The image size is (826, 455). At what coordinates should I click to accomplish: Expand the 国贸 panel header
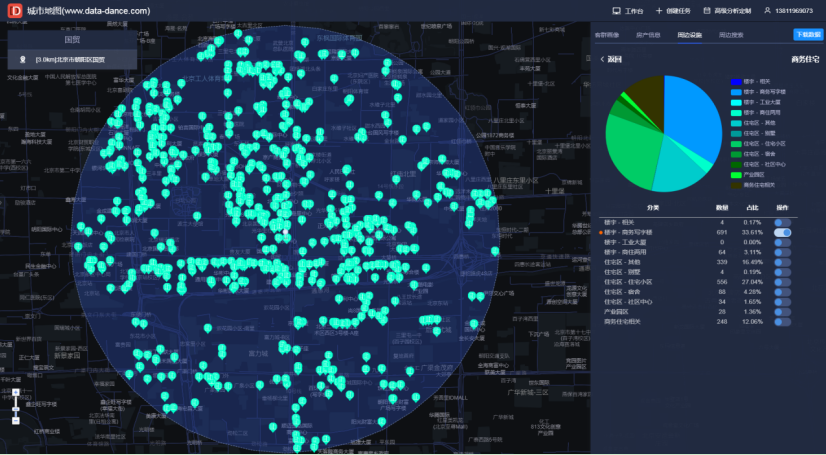point(72,39)
